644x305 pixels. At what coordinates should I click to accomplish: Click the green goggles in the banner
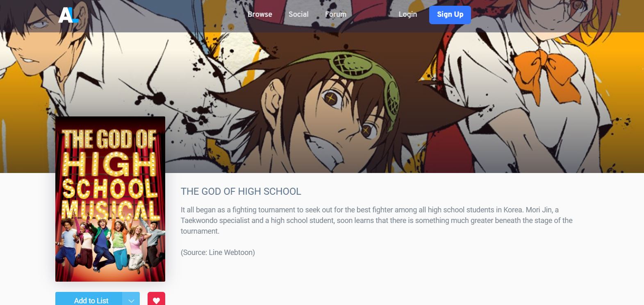(x=361, y=78)
